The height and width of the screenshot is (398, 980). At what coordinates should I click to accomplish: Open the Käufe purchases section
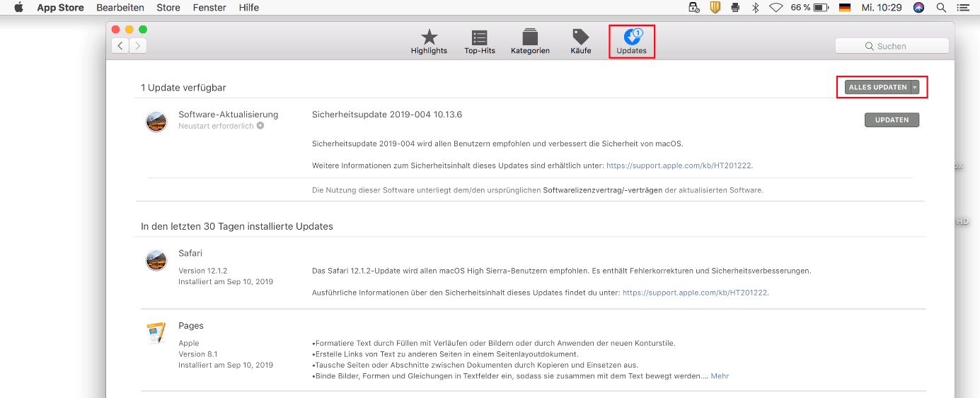click(x=581, y=42)
